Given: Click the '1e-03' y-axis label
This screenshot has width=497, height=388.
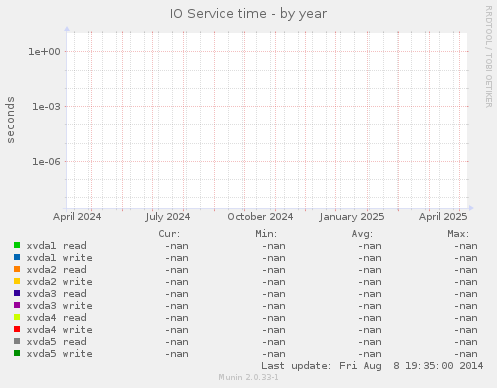Looking at the screenshot, I should click(x=46, y=107).
